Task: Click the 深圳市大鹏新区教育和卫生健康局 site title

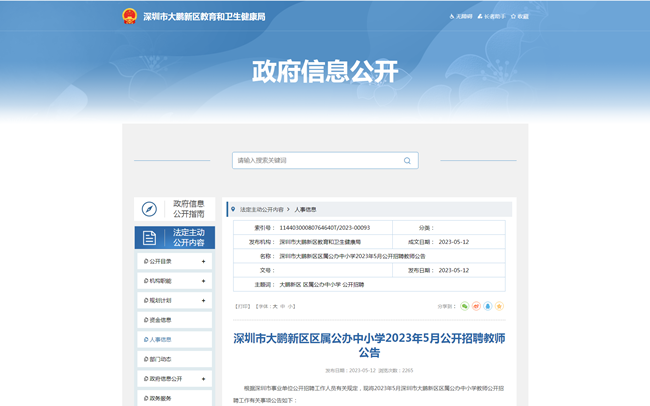Action: pos(204,17)
